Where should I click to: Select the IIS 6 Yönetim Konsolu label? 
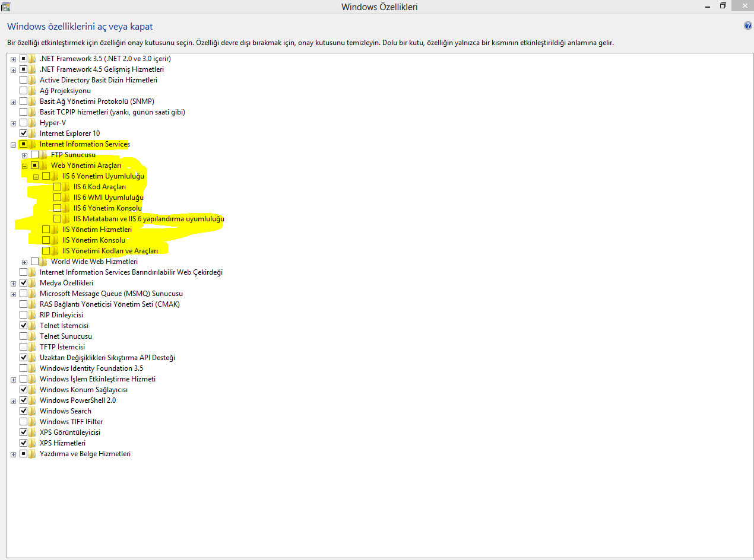[107, 208]
